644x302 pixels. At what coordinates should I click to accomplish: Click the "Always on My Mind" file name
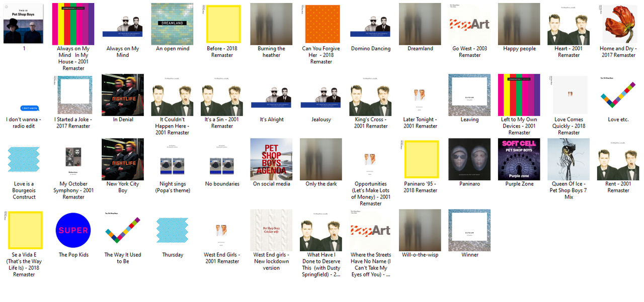click(123, 52)
